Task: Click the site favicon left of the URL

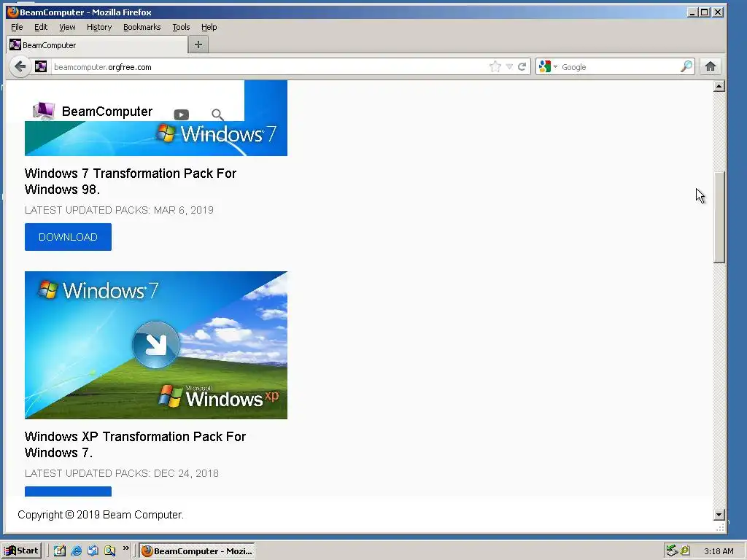Action: coord(41,66)
